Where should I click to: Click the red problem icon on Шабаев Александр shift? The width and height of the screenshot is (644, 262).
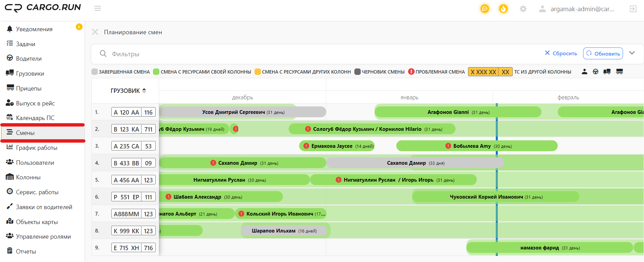(x=168, y=197)
